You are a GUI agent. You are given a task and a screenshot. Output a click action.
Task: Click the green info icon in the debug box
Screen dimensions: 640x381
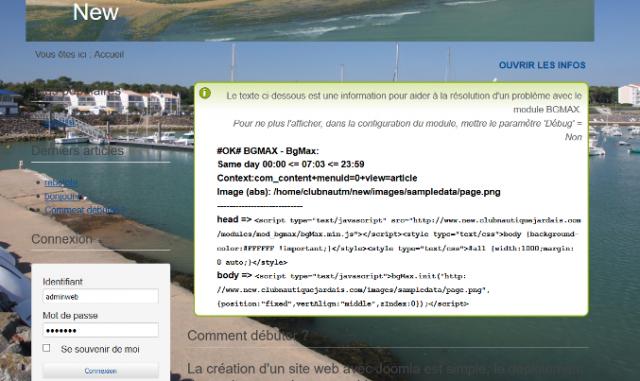click(x=205, y=94)
